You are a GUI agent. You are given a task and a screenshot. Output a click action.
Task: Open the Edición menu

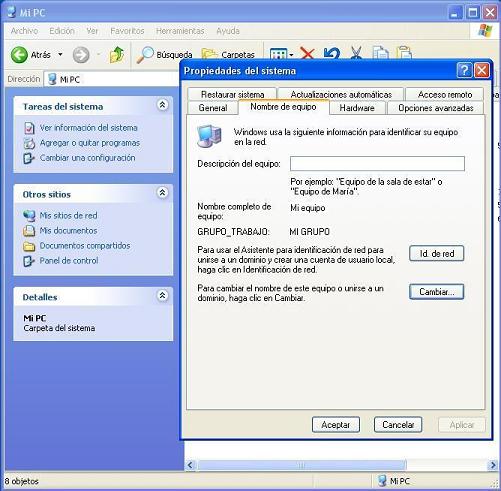(x=62, y=31)
